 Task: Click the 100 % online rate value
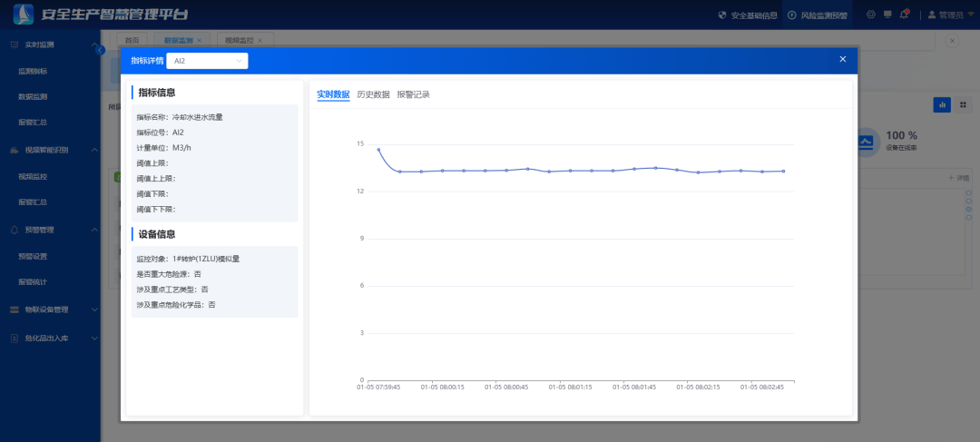pos(902,135)
